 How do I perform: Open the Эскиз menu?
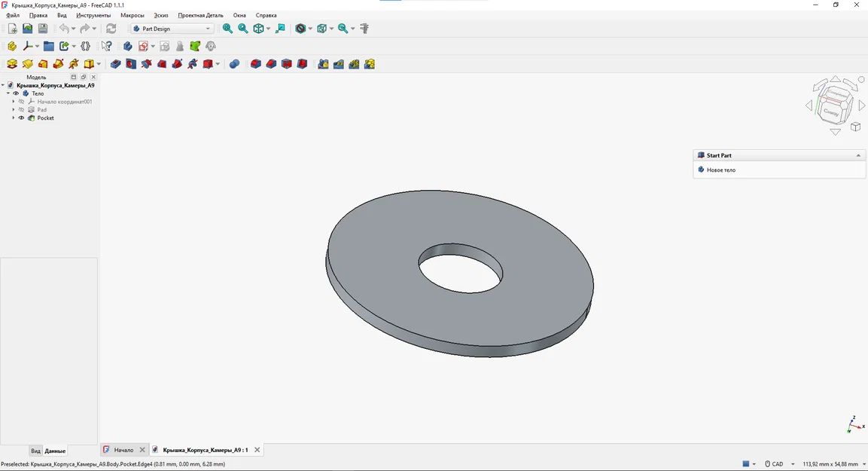tap(161, 16)
